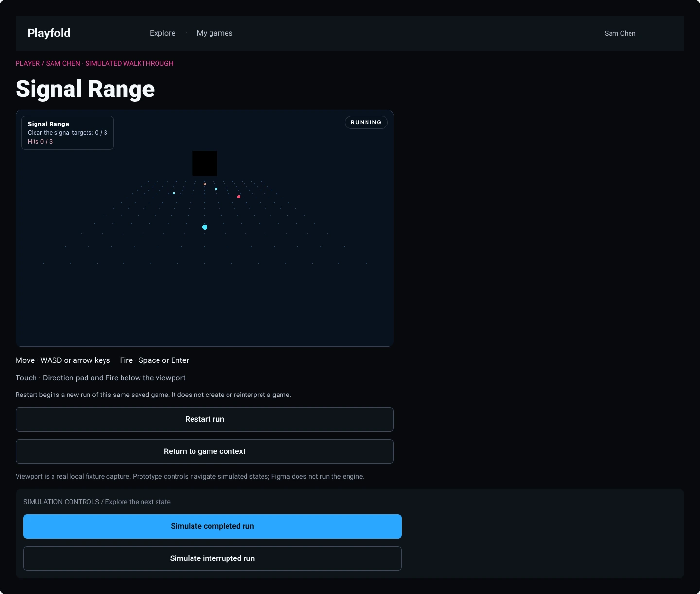The image size is (700, 594).
Task: Click Simulate completed run
Action: coord(212,526)
